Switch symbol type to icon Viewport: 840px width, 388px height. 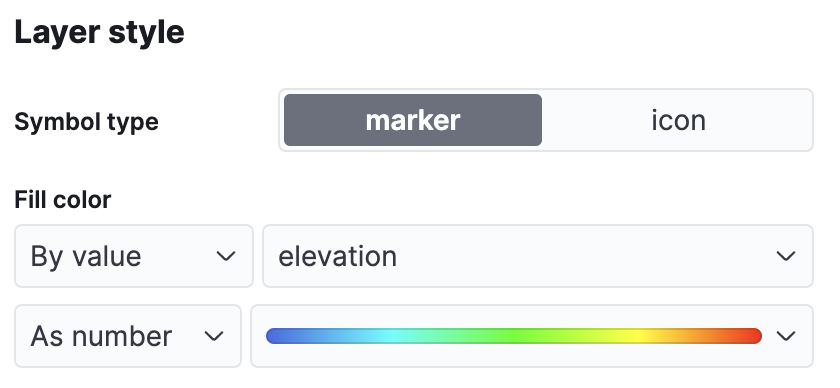pos(678,120)
